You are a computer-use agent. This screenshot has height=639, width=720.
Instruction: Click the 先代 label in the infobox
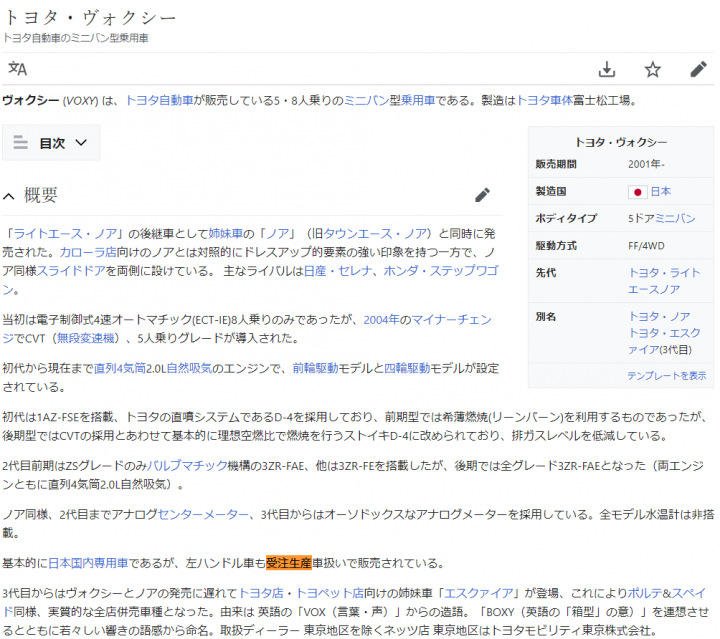click(546, 273)
